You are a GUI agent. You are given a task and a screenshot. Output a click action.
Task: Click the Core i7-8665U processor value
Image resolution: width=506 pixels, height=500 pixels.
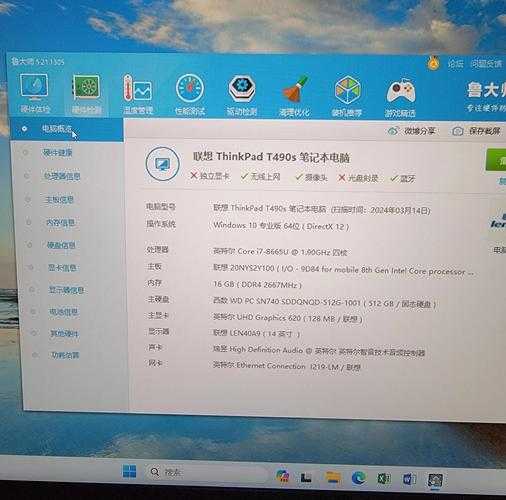(x=280, y=252)
